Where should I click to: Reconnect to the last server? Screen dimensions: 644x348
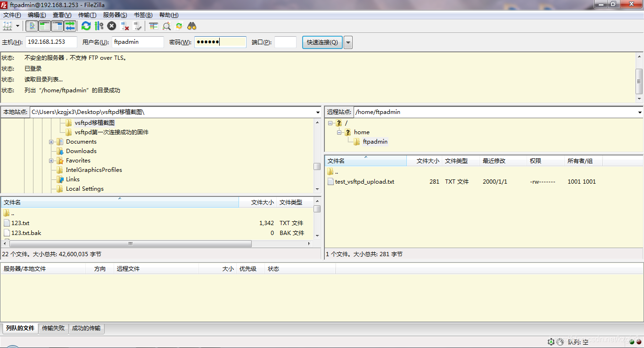pos(138,26)
